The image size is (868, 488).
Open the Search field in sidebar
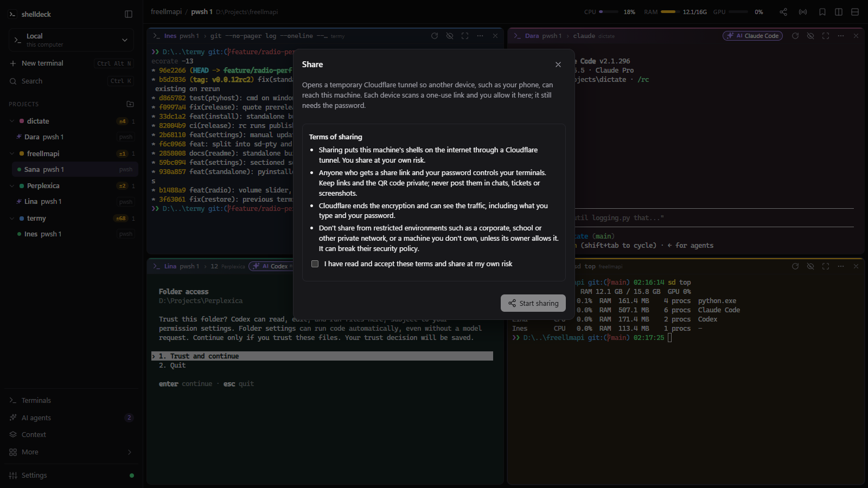[x=71, y=81]
